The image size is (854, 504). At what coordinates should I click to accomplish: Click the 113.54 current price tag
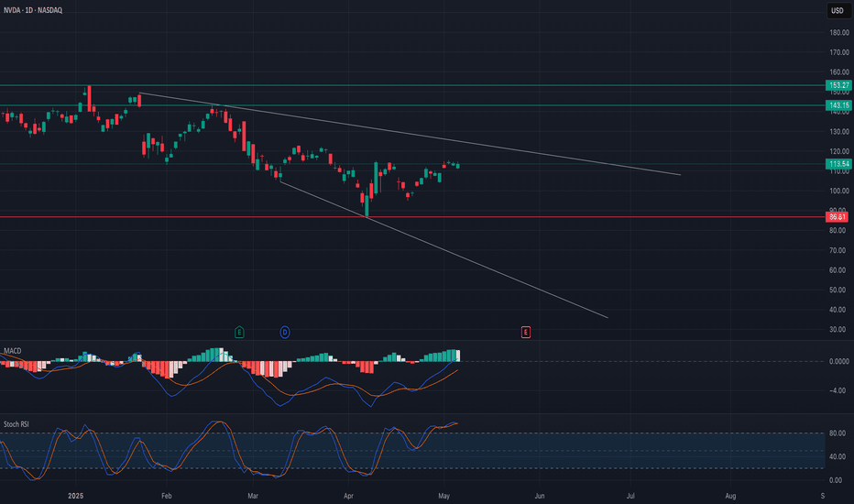pyautogui.click(x=838, y=163)
